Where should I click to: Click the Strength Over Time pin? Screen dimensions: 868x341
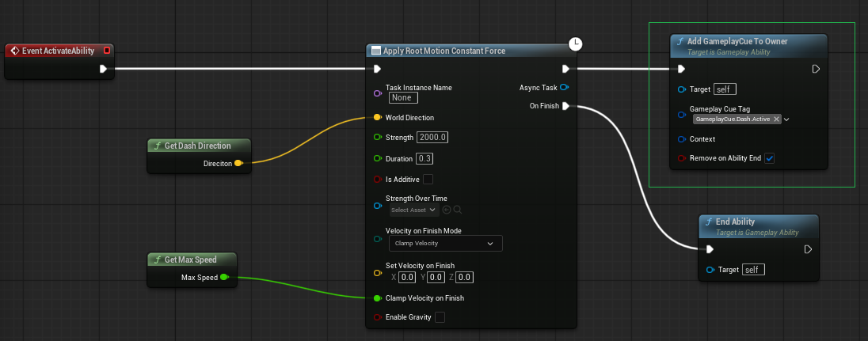(378, 205)
